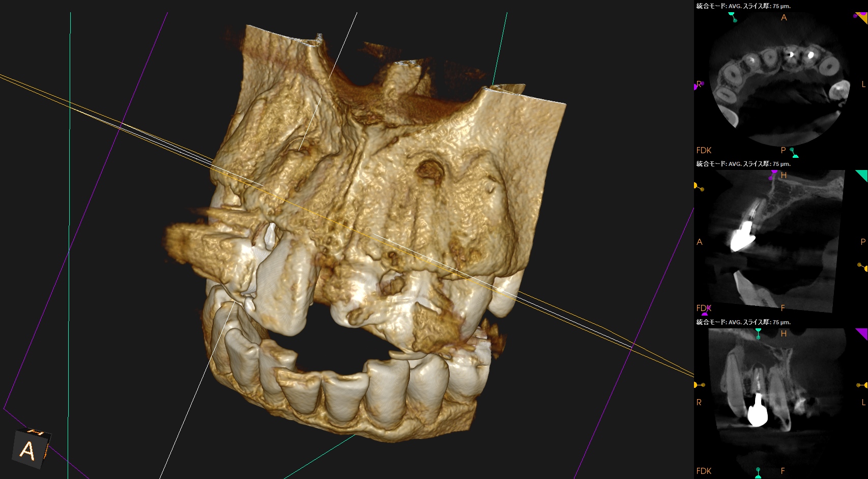The width and height of the screenshot is (868, 479).
Task: Click the purple corner triangle in coronal view
Action: 862,333
